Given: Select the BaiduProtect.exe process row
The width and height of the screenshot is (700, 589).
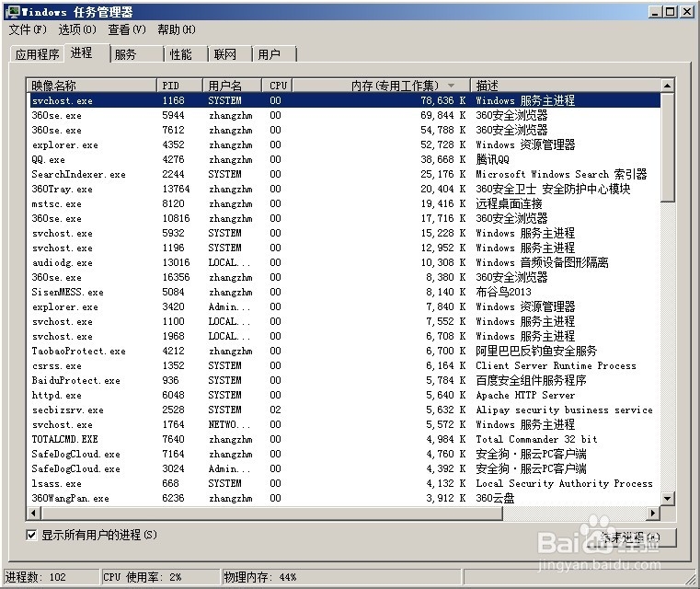Looking at the screenshot, I should [x=345, y=380].
